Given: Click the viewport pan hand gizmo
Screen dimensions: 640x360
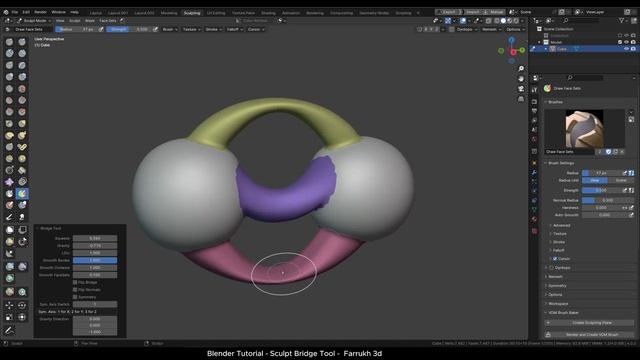Looking at the screenshot, I should tap(521, 79).
